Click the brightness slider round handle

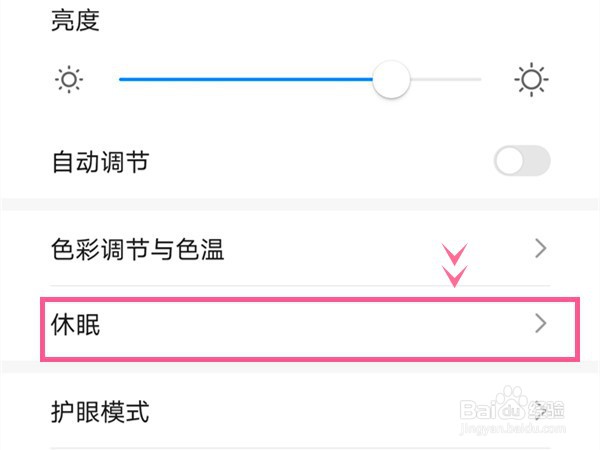pos(391,80)
